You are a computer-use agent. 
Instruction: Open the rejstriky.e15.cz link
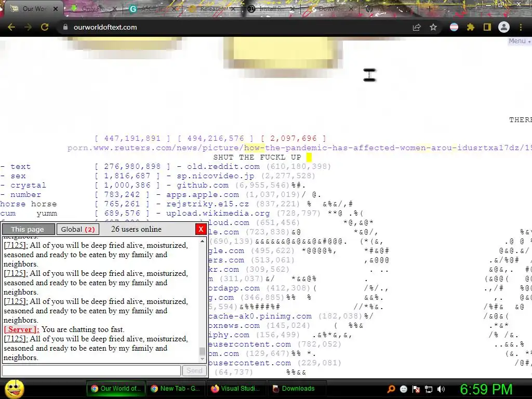click(208, 204)
